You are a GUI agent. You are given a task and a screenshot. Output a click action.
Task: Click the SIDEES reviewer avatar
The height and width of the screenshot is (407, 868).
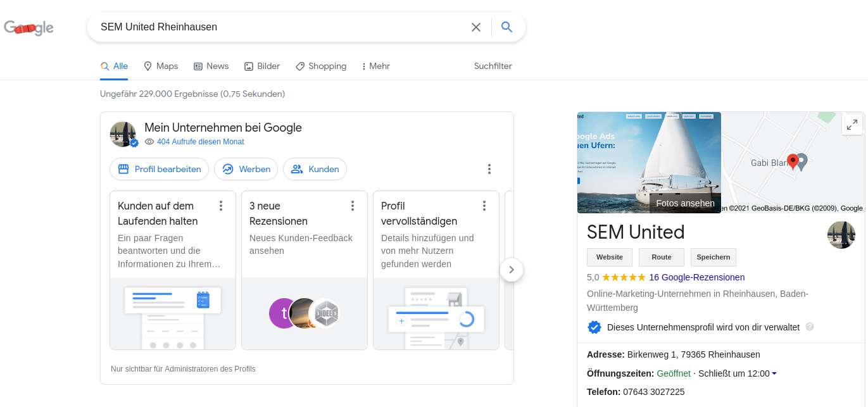[x=327, y=313]
